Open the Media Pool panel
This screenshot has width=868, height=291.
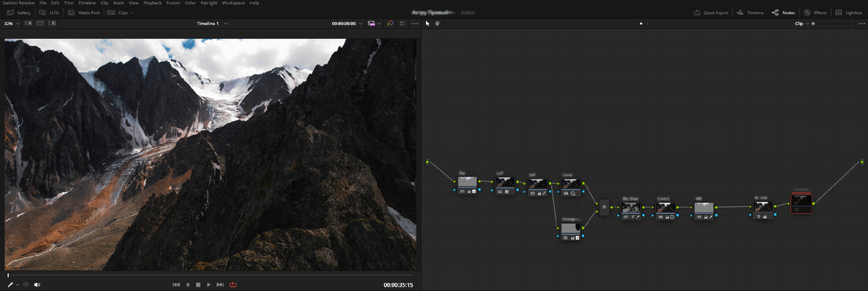(x=86, y=13)
